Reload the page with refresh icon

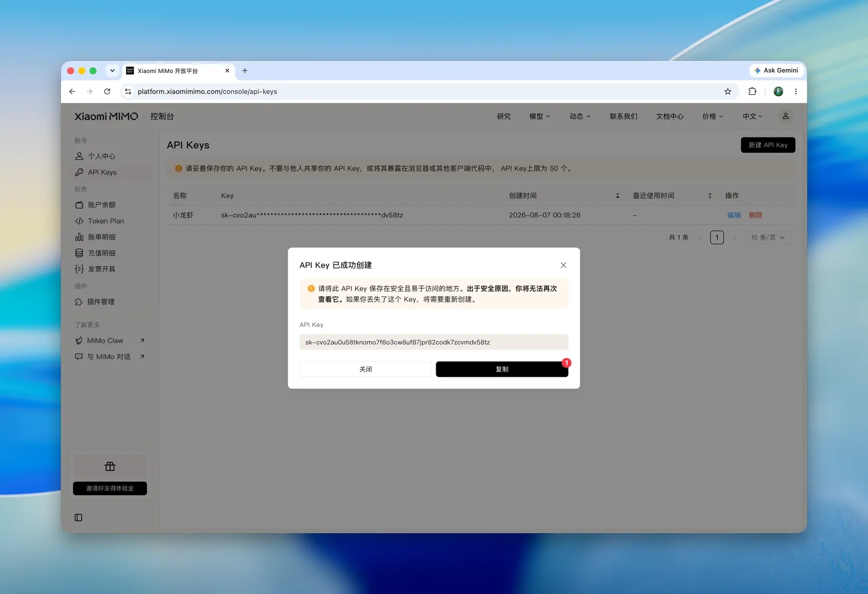107,91
